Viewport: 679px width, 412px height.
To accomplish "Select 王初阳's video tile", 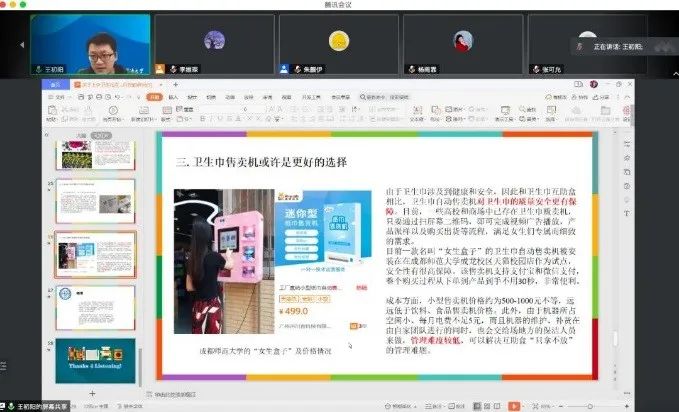I will [90, 44].
